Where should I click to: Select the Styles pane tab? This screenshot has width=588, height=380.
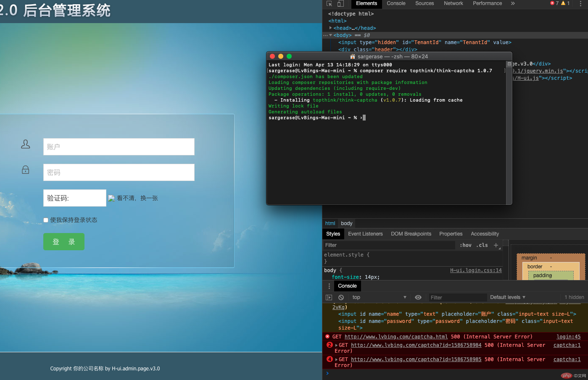(x=333, y=234)
